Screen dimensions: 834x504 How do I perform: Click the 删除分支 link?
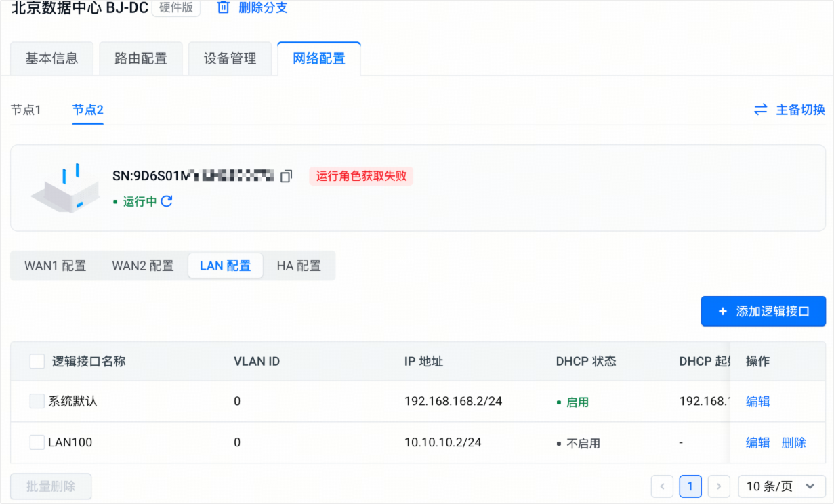(264, 8)
